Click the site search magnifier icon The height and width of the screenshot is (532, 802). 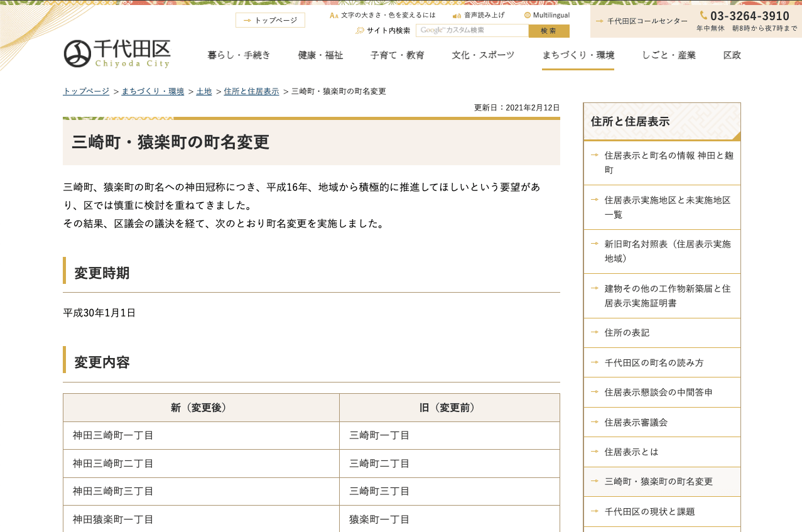tap(360, 31)
